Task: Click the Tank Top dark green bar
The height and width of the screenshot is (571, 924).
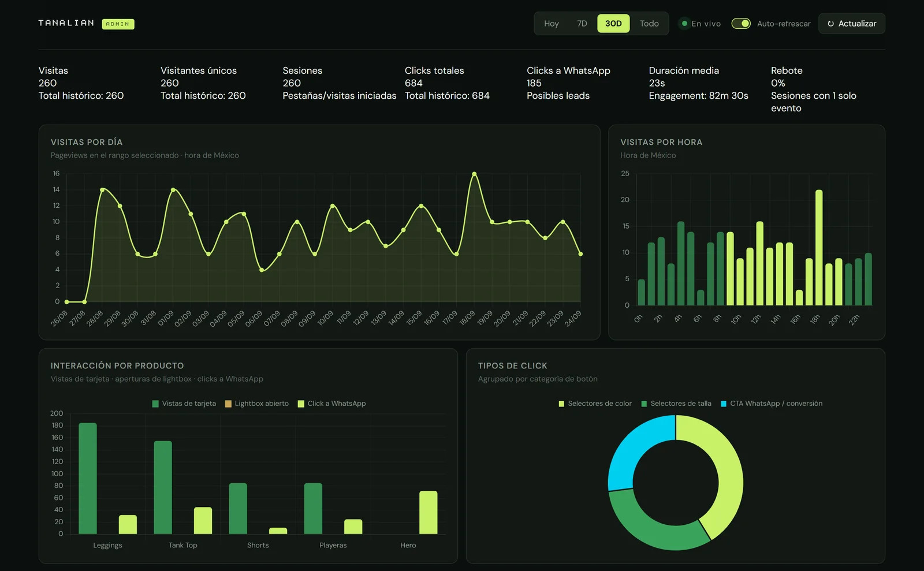Action: tap(163, 487)
